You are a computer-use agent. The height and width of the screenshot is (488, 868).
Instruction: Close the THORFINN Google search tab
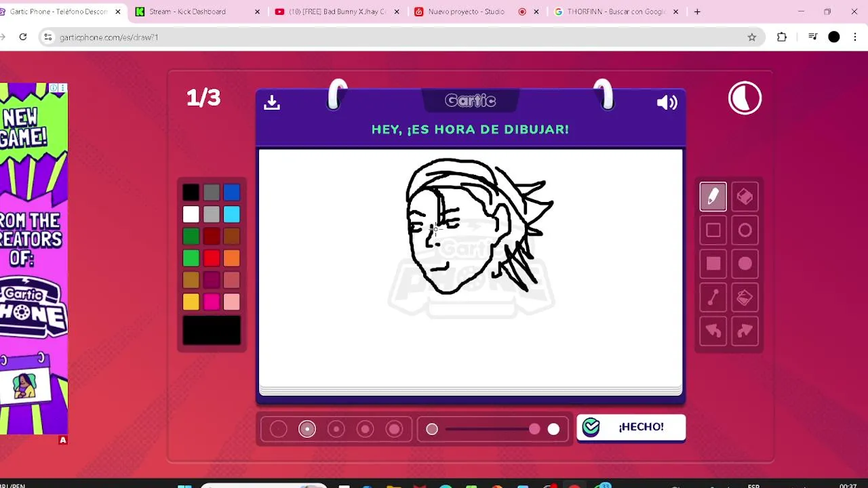(x=675, y=12)
